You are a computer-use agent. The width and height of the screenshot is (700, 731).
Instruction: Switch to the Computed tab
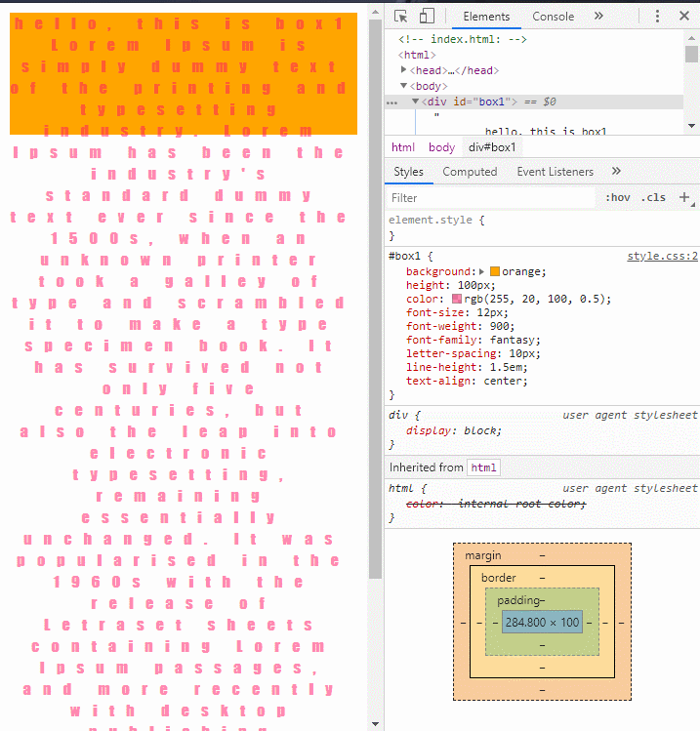pyautogui.click(x=470, y=172)
